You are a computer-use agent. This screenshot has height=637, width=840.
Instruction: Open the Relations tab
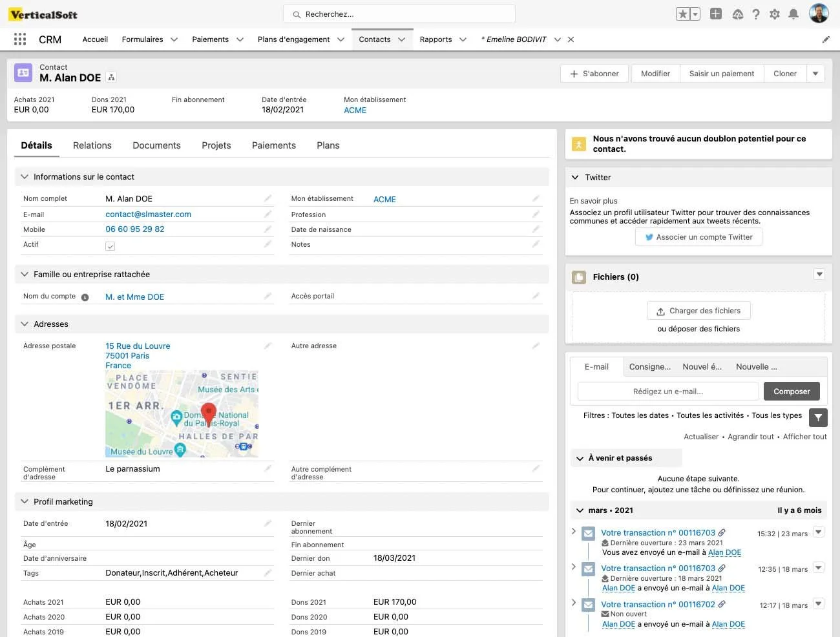[92, 145]
